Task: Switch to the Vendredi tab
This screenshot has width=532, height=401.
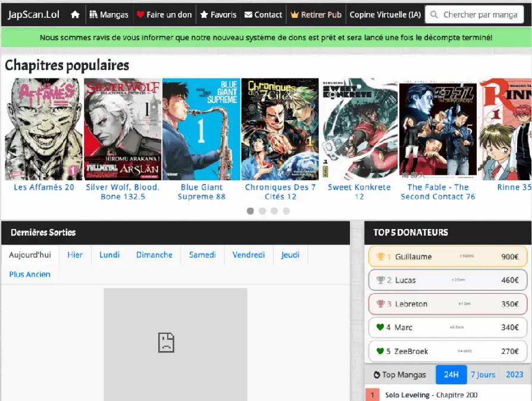Action: [249, 255]
